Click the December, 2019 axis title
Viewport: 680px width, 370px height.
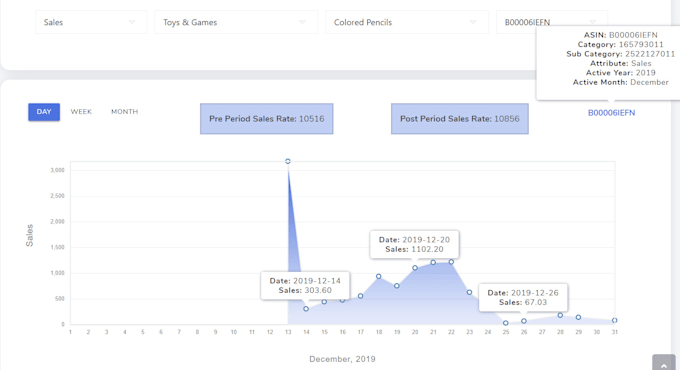click(342, 359)
